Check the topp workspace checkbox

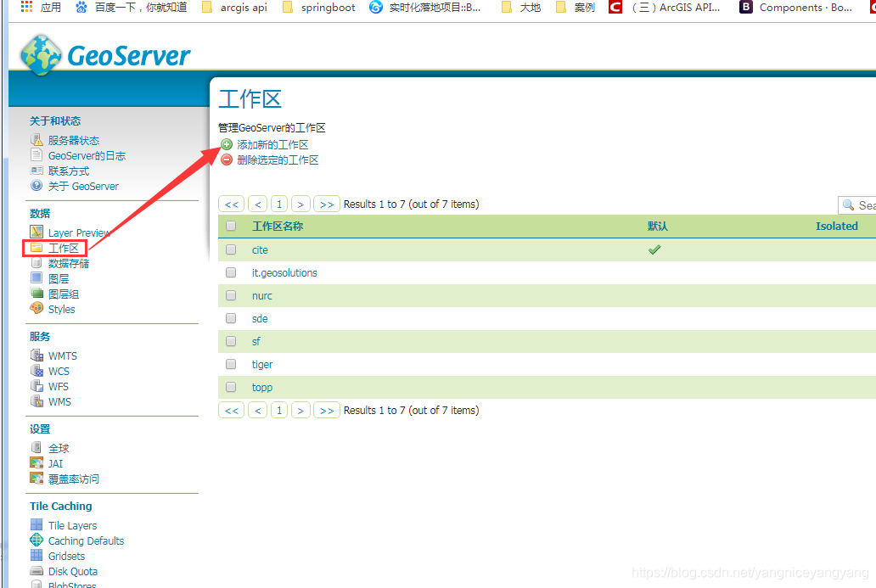coord(231,387)
